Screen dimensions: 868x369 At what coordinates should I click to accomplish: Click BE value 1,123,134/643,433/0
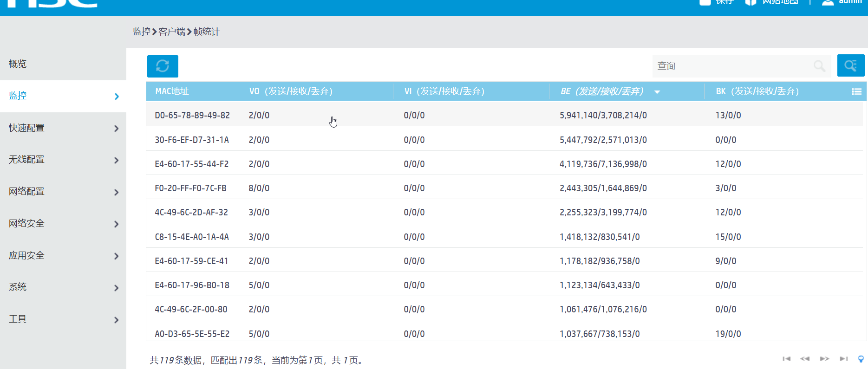tap(600, 285)
